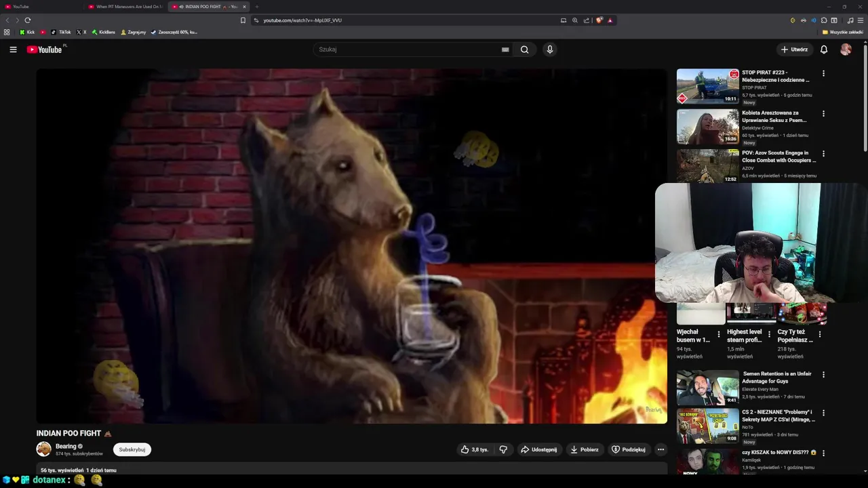
Task: Open a new browser tab
Action: pos(257,7)
